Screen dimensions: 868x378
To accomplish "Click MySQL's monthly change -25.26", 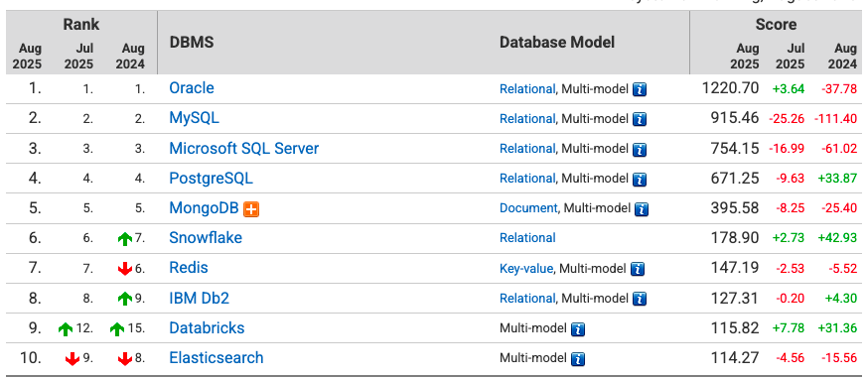I will [787, 119].
